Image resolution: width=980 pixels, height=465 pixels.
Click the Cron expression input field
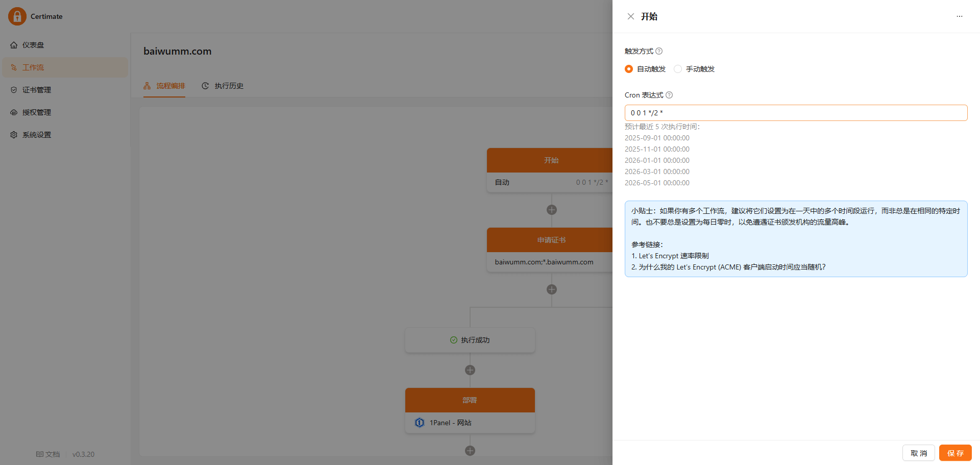(x=796, y=113)
